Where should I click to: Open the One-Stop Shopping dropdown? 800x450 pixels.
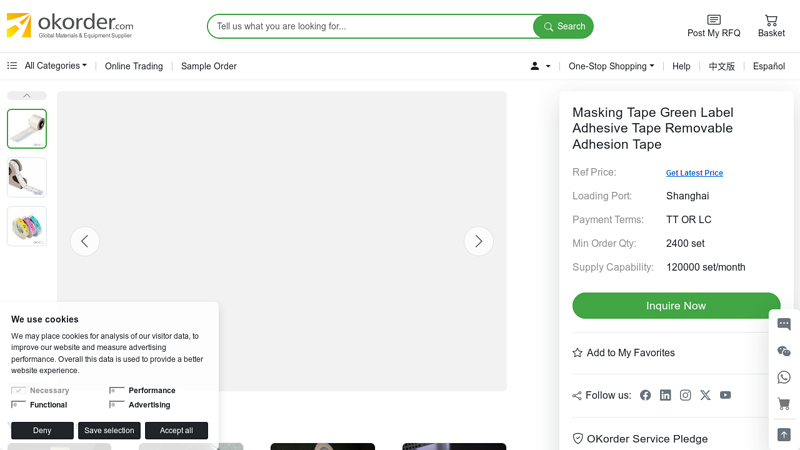611,66
